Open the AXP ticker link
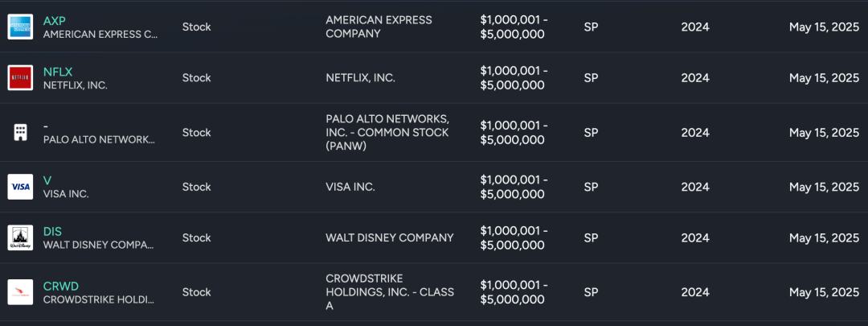This screenshot has width=868, height=326. 55,21
